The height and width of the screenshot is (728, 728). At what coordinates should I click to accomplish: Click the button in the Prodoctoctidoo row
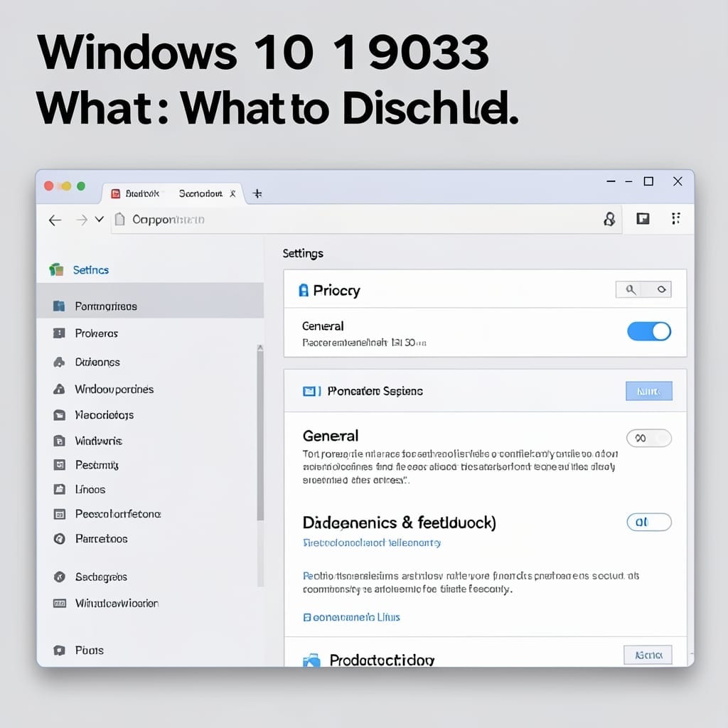[648, 655]
